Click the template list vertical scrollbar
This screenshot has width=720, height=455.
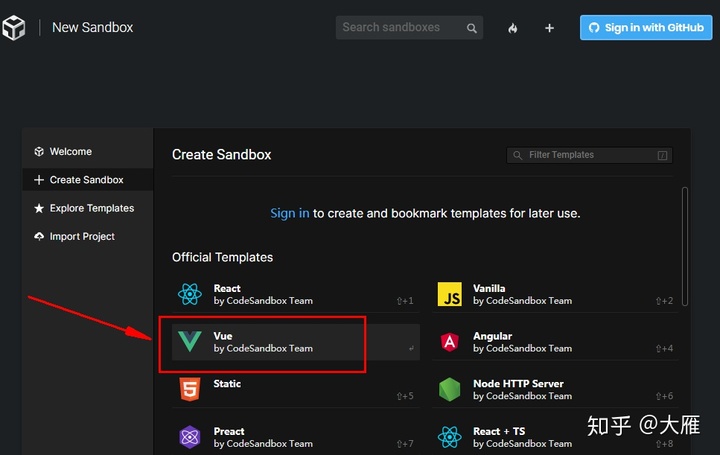685,246
